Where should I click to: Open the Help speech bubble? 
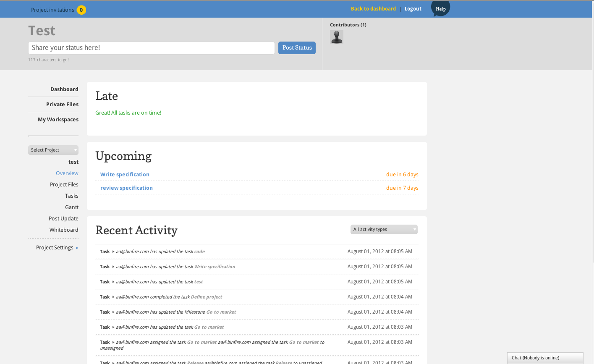click(440, 8)
